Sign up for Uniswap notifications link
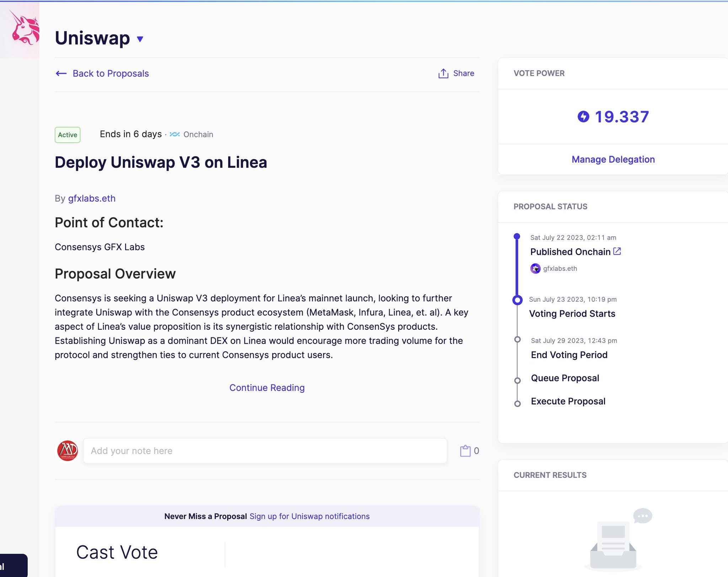The image size is (728, 577). [310, 516]
